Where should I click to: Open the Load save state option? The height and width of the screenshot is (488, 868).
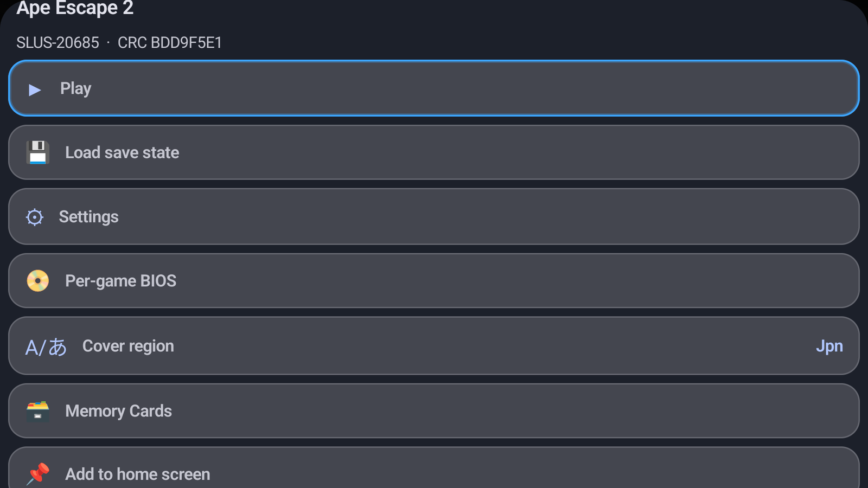pos(434,152)
